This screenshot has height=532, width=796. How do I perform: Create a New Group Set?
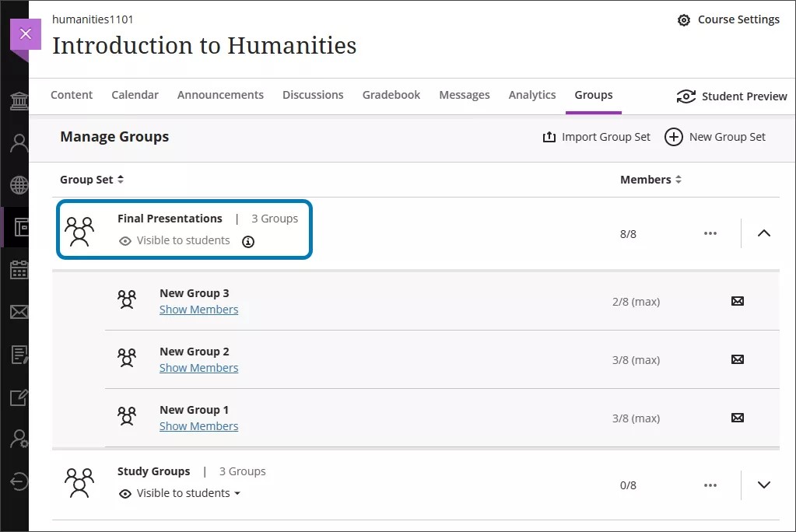click(x=715, y=137)
